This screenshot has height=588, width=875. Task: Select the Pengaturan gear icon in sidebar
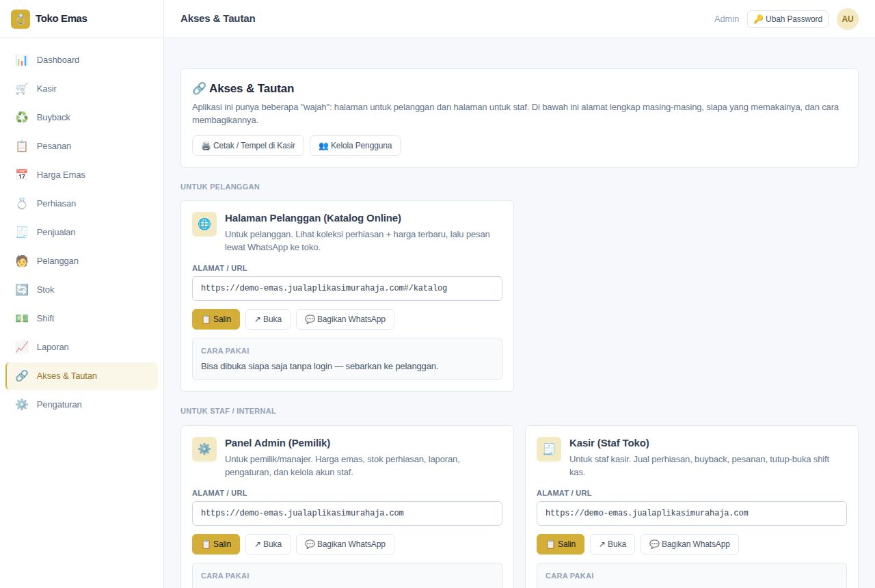22,405
